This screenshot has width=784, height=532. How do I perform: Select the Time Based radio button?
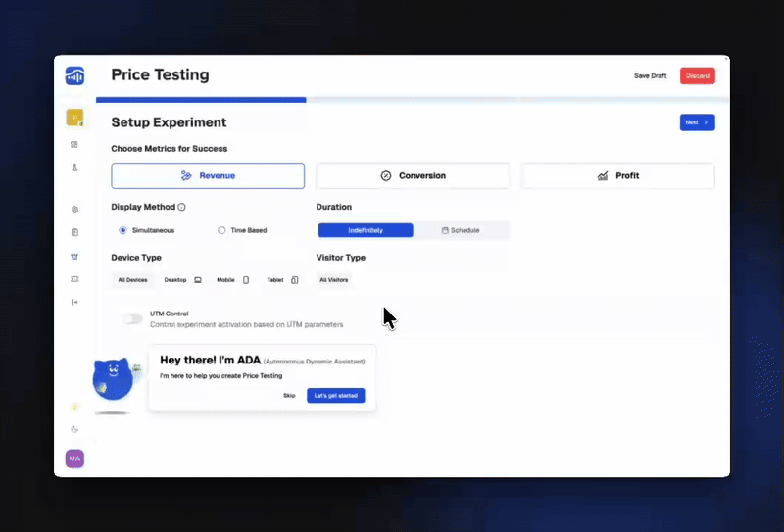221,230
